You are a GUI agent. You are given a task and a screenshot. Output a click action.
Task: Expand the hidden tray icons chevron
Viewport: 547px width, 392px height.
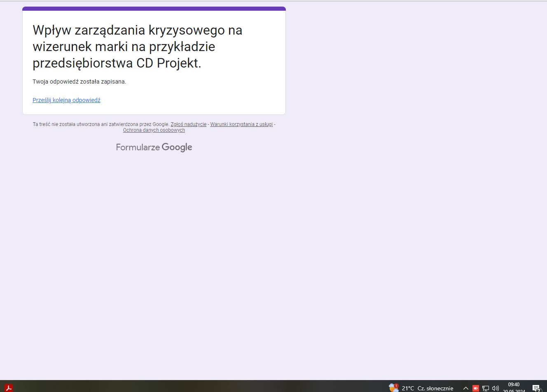(466, 388)
